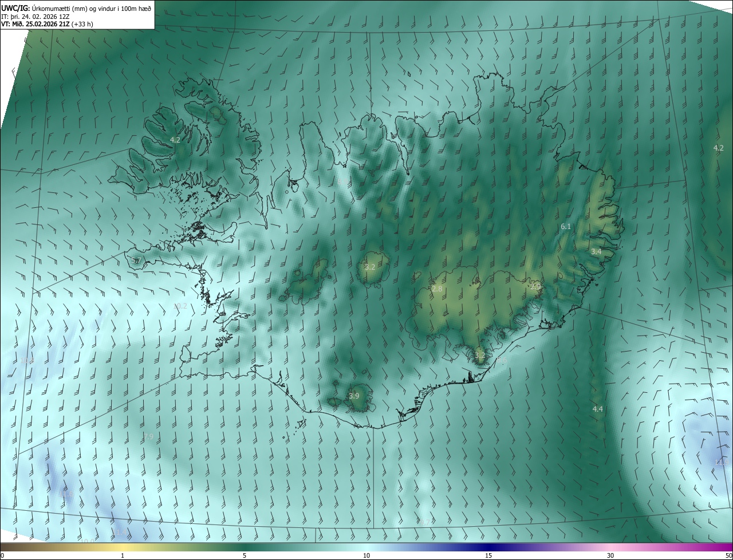Click the 11.6 value label

[67, 493]
